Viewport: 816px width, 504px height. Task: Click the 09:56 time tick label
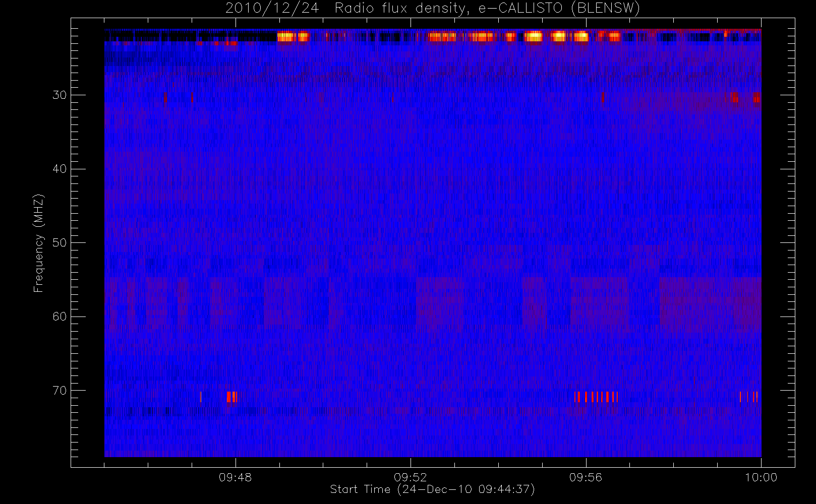coord(586,477)
